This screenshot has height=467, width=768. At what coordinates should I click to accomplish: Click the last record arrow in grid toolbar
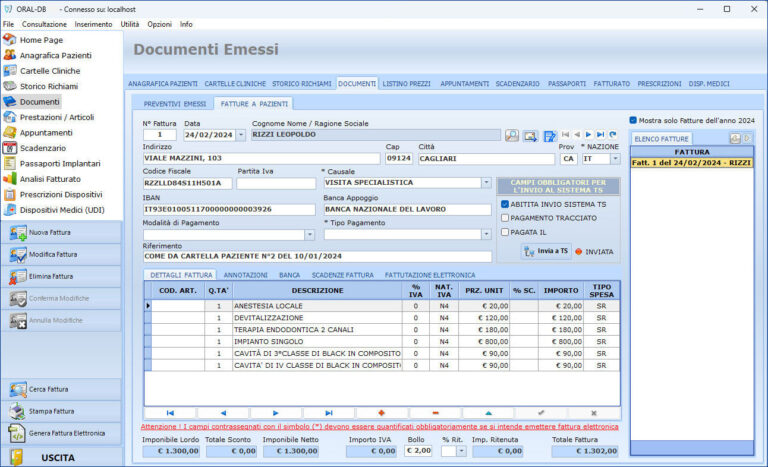click(x=329, y=412)
